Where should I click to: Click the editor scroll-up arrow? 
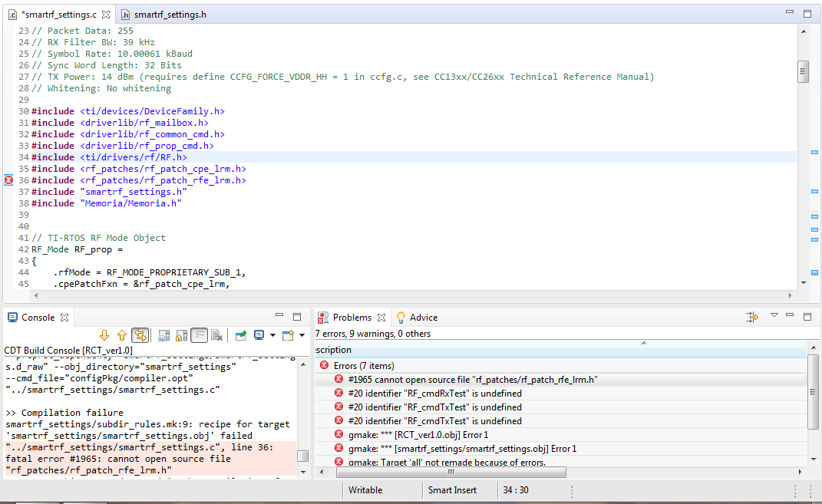tap(804, 31)
